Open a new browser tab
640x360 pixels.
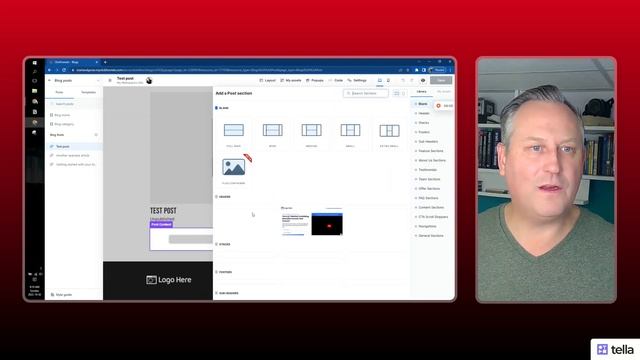pos(105,62)
